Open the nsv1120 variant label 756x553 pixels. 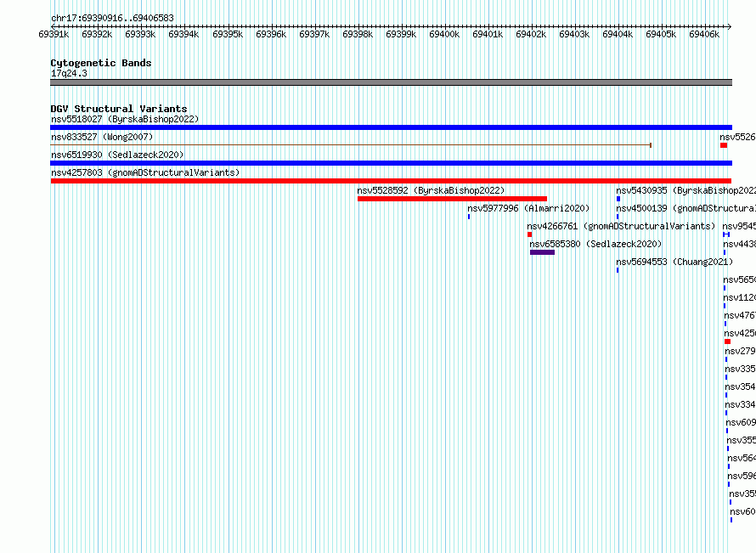(x=739, y=297)
